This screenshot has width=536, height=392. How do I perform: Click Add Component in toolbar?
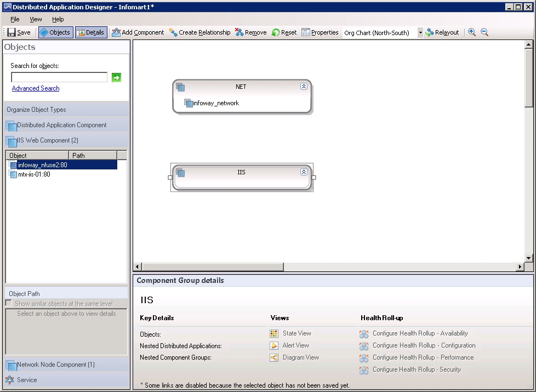tap(138, 32)
